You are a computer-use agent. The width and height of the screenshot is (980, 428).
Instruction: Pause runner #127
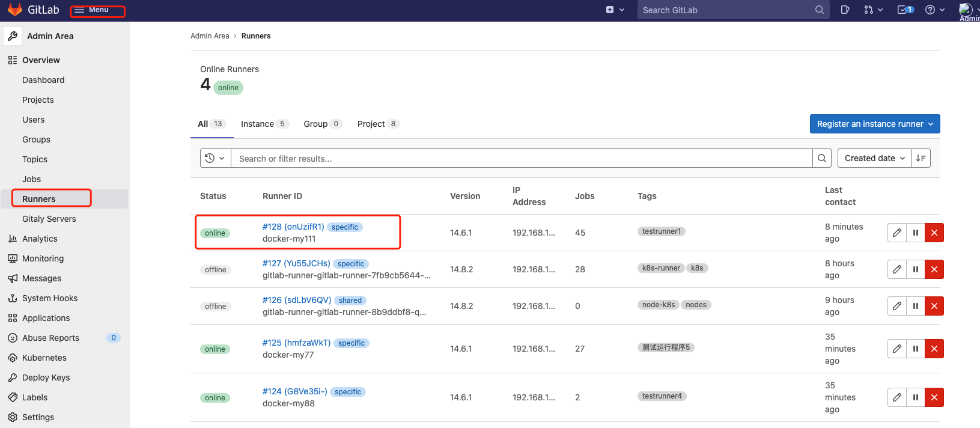[x=916, y=269]
